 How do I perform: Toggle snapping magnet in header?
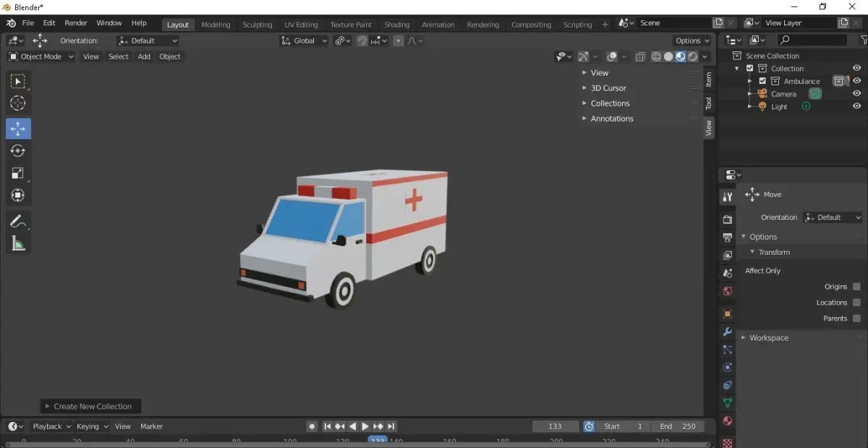tap(362, 41)
